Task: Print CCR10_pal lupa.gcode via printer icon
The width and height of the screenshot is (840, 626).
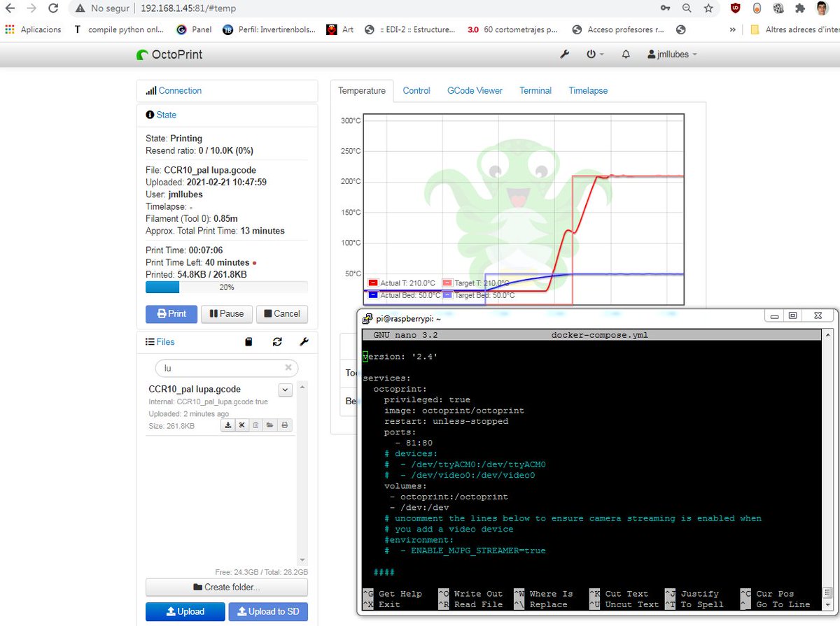Action: (285, 425)
